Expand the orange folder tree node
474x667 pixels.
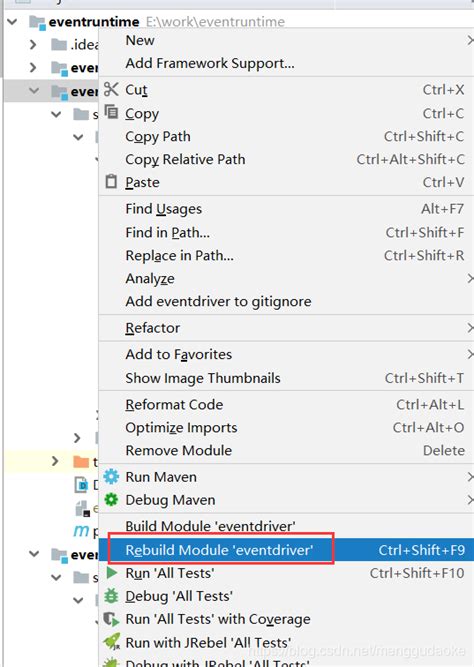point(55,461)
